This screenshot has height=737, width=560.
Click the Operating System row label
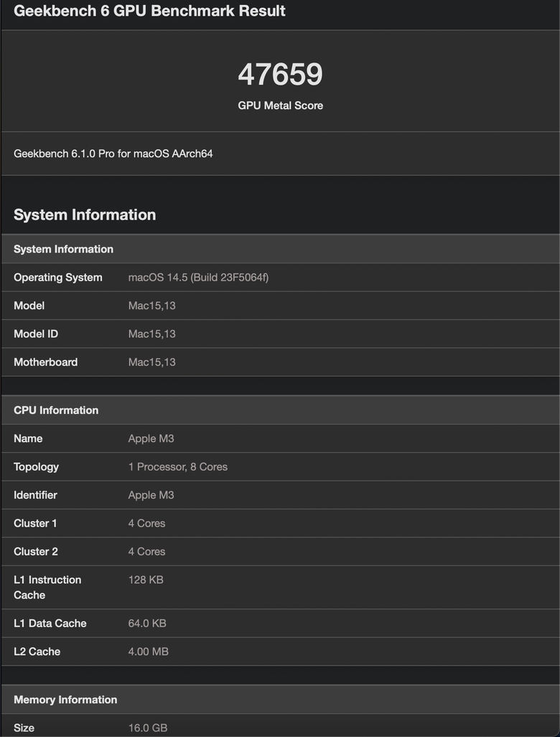[58, 277]
